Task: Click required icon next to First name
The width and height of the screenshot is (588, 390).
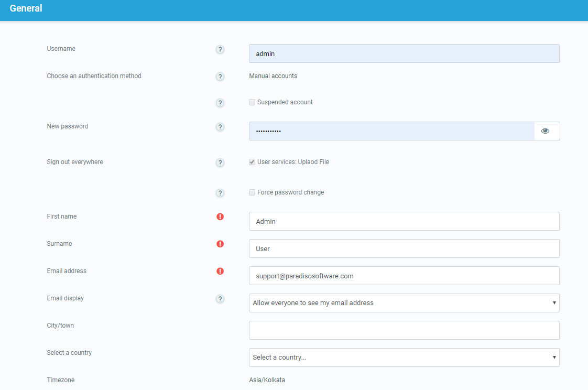Action: pos(220,216)
